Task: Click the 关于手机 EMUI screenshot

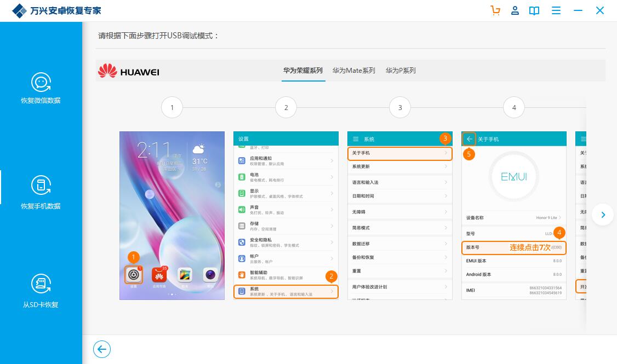Action: pyautogui.click(x=514, y=215)
